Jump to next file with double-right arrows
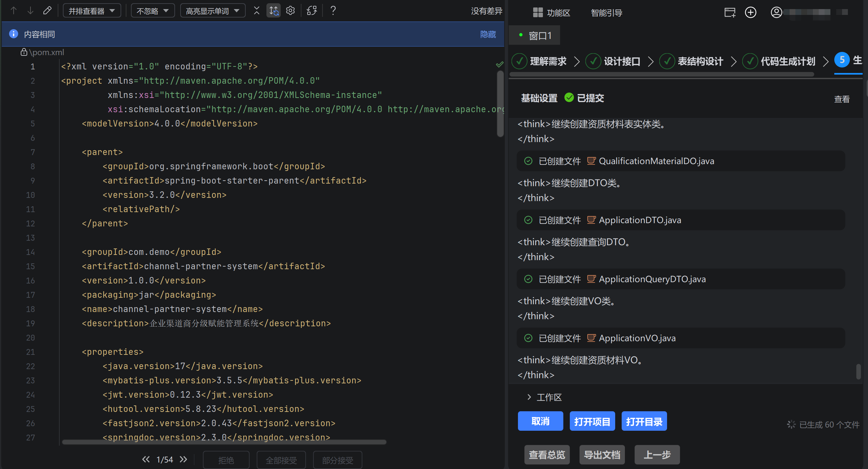The image size is (868, 469). (183, 459)
